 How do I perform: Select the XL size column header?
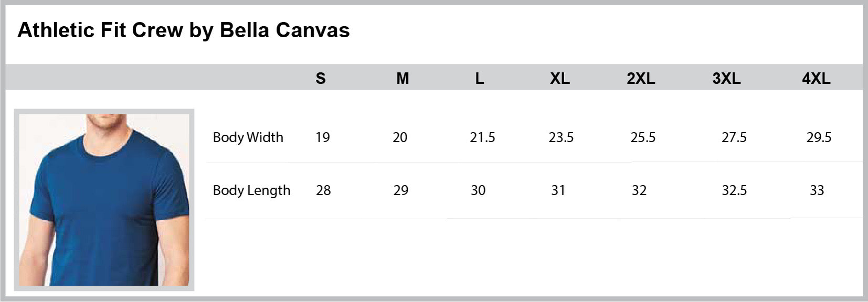tap(560, 79)
